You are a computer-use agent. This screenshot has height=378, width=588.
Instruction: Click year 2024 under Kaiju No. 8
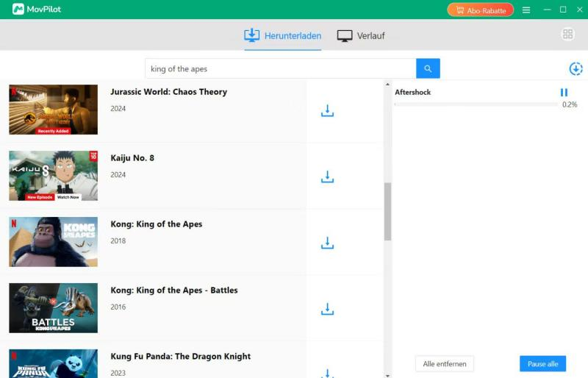[118, 175]
